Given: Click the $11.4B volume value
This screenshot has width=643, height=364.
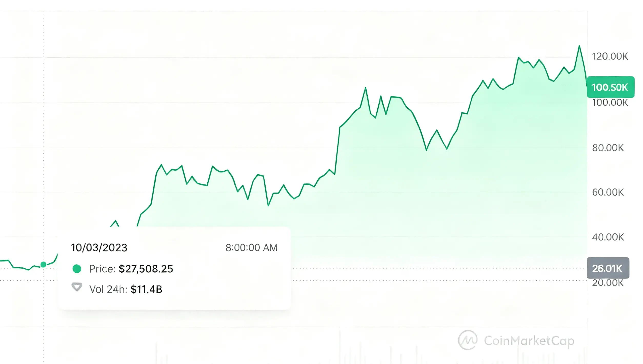Looking at the screenshot, I should pyautogui.click(x=146, y=289).
